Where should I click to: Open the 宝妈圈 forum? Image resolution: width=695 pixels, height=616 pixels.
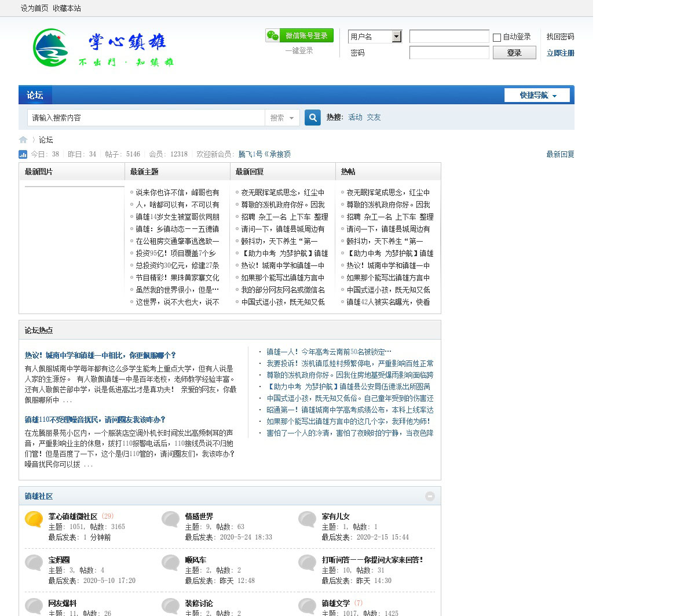coord(59,560)
